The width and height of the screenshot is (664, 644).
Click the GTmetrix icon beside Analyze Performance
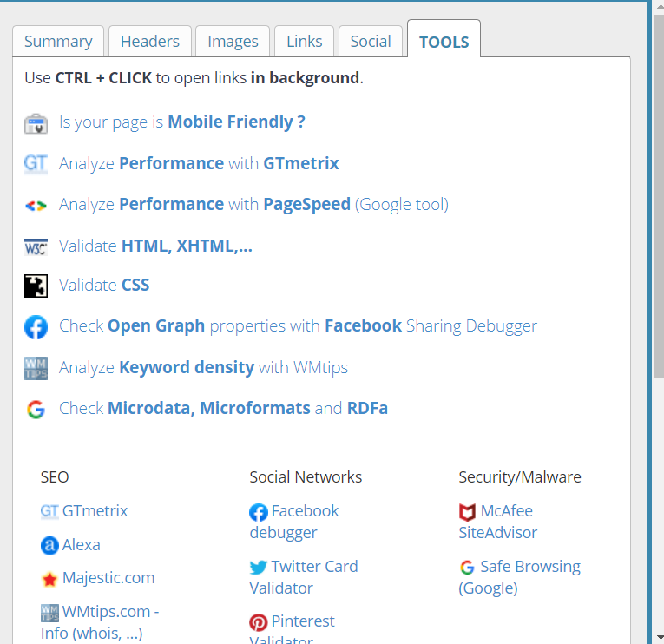pos(36,164)
